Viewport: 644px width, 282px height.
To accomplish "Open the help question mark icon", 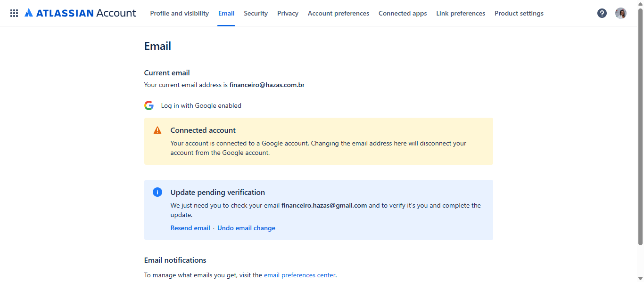I will pos(602,13).
